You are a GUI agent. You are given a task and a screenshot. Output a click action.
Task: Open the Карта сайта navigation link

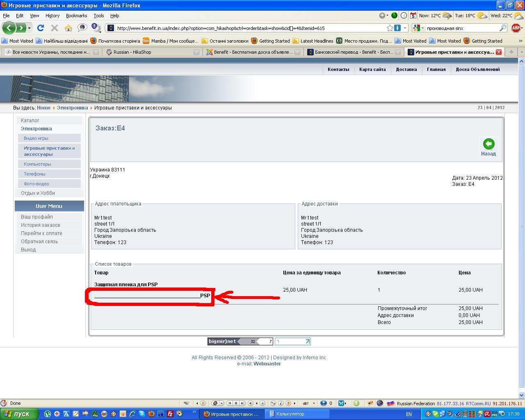point(372,69)
